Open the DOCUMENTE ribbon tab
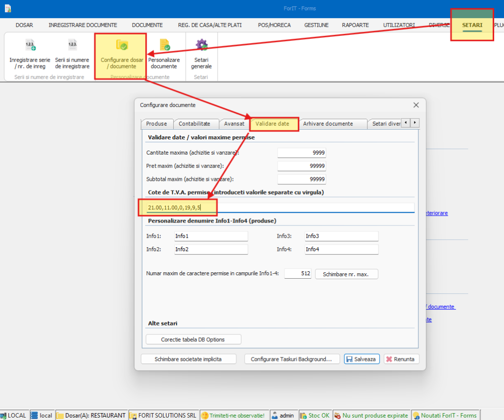 pyautogui.click(x=147, y=25)
